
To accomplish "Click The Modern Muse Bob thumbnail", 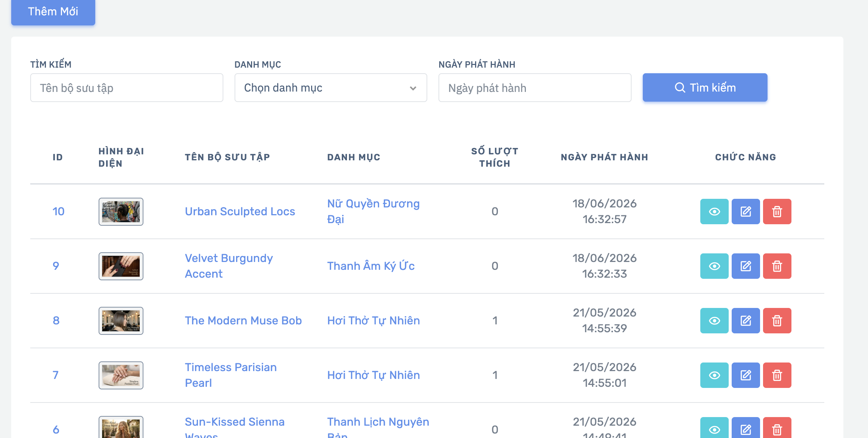I will [121, 321].
